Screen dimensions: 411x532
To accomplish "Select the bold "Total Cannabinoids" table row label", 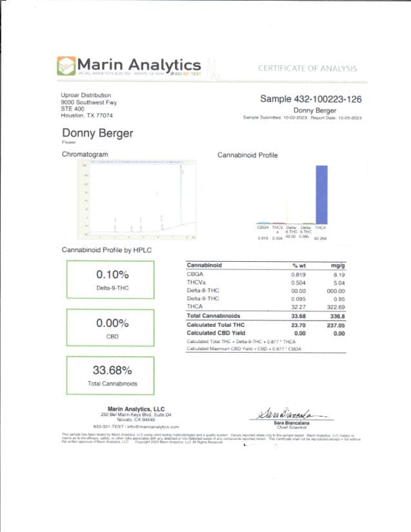I will pyautogui.click(x=214, y=316).
